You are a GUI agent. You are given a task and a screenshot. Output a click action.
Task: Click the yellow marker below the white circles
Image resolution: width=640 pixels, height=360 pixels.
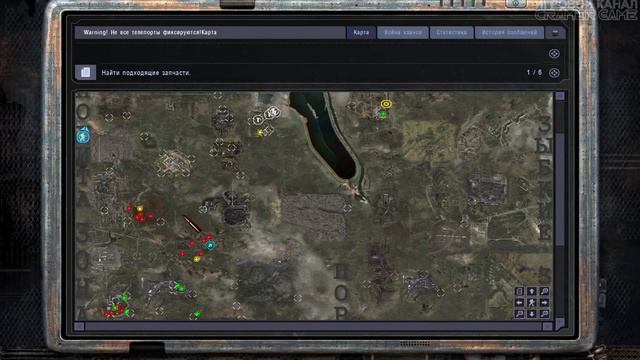[x=260, y=133]
